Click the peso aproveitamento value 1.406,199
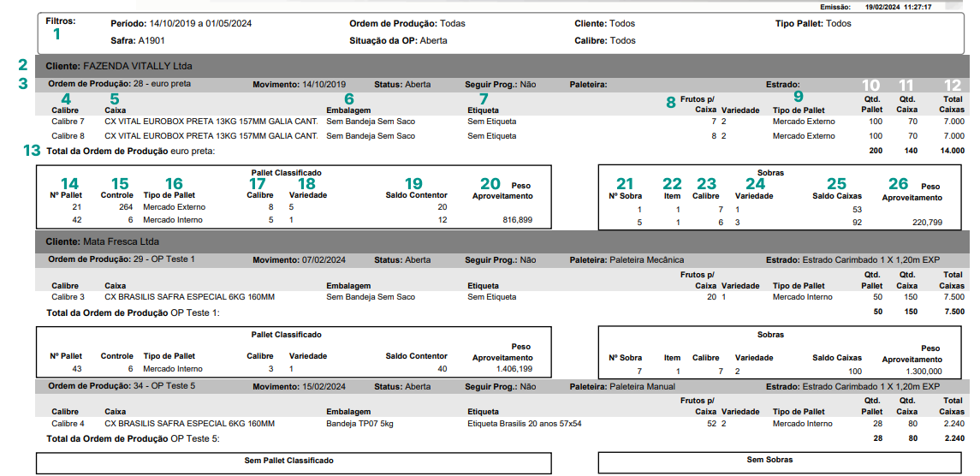 (514, 369)
